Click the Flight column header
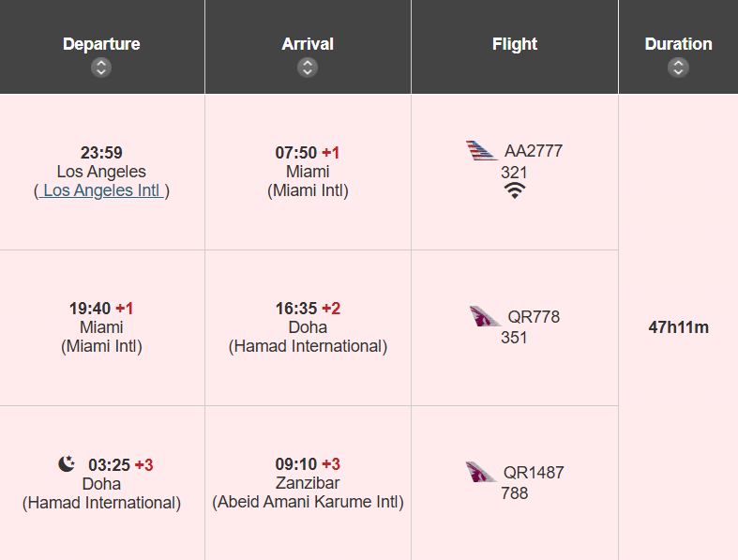The image size is (738, 560). (514, 44)
